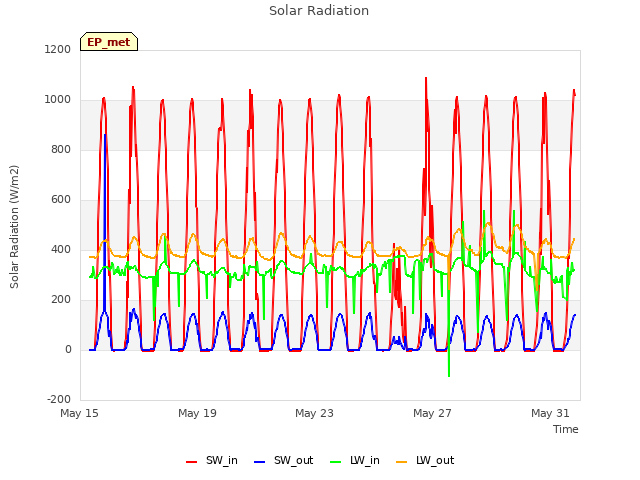Click the green LW_in dip below zero
Viewport: 640px width, 480px height.
point(449,373)
